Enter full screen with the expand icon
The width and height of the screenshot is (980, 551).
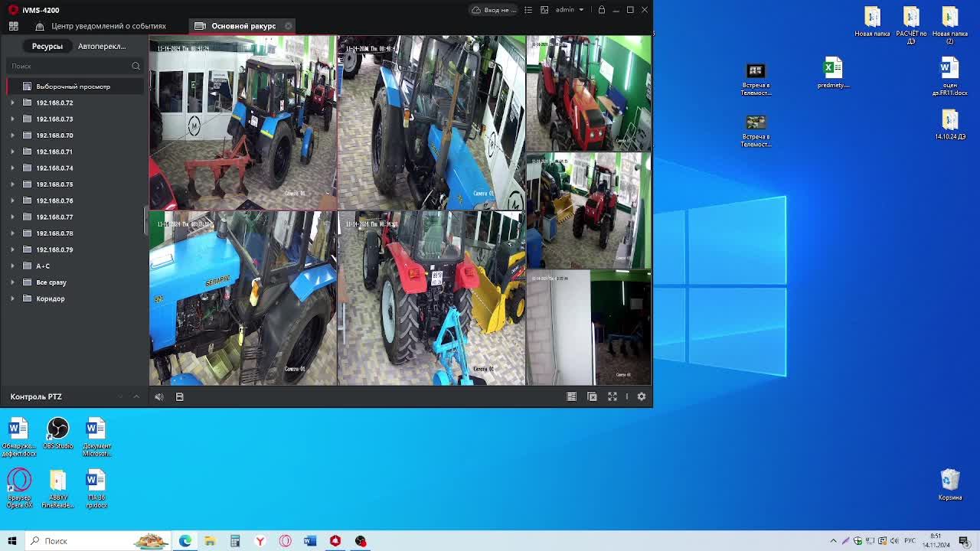point(612,396)
